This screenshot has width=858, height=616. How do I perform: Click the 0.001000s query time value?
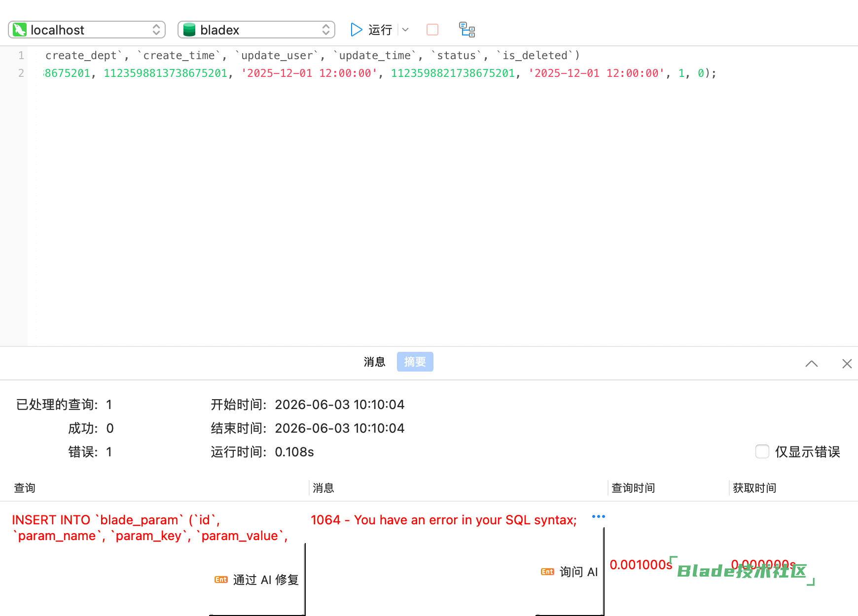pos(641,565)
